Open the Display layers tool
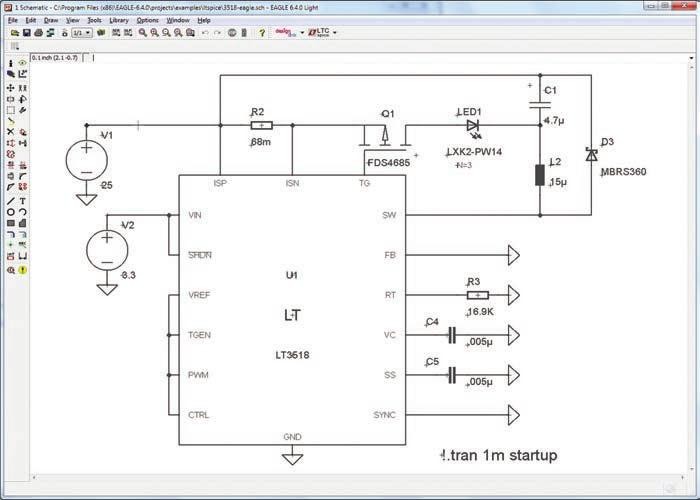 pos(11,74)
